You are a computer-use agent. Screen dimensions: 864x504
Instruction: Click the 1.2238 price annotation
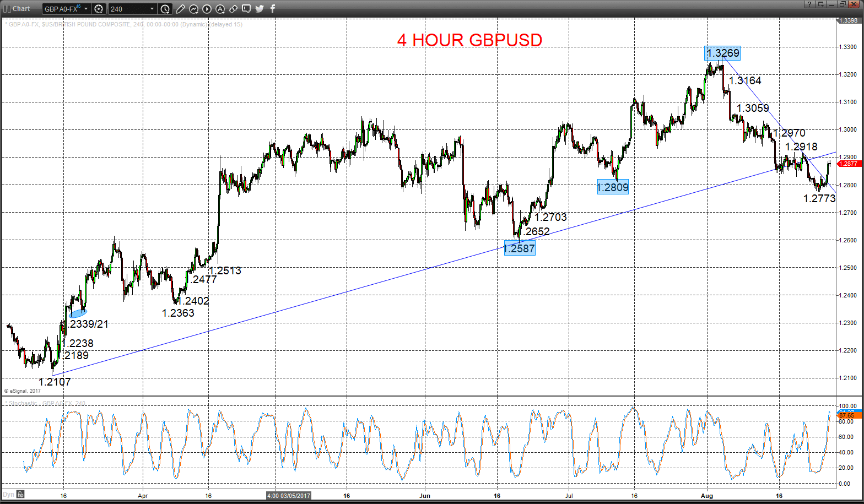click(x=77, y=343)
